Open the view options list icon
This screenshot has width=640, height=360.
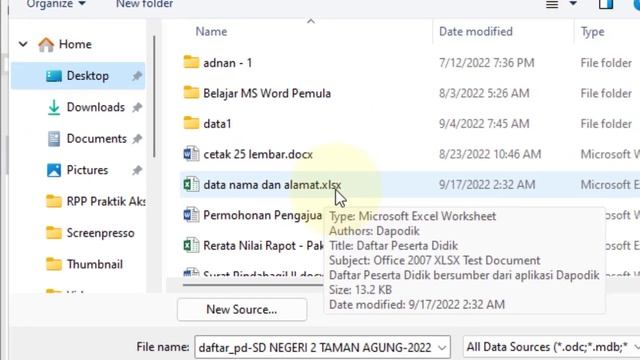552,4
